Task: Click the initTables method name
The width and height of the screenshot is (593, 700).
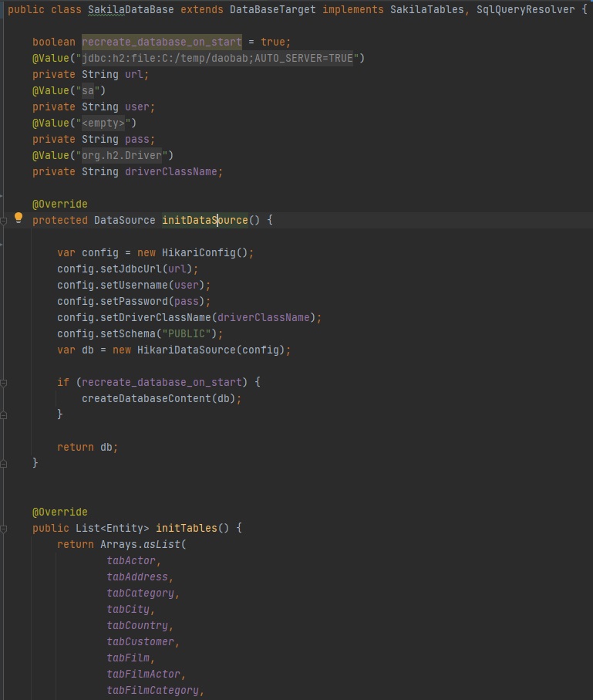Action: click(187, 528)
